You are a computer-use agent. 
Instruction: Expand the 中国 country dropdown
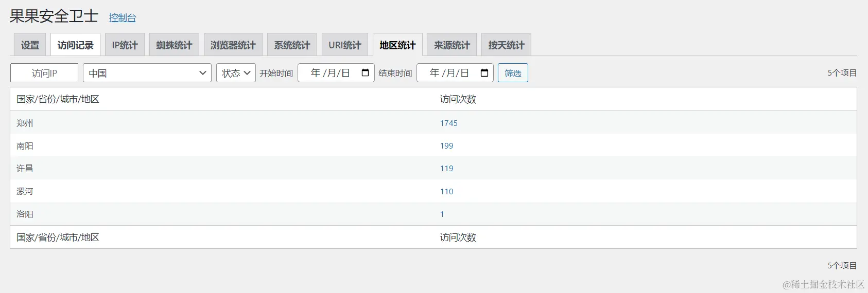(x=147, y=73)
